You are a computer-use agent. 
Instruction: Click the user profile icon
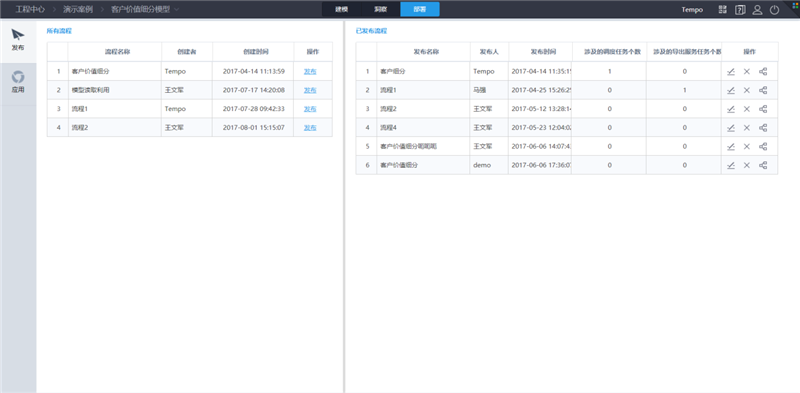point(758,10)
